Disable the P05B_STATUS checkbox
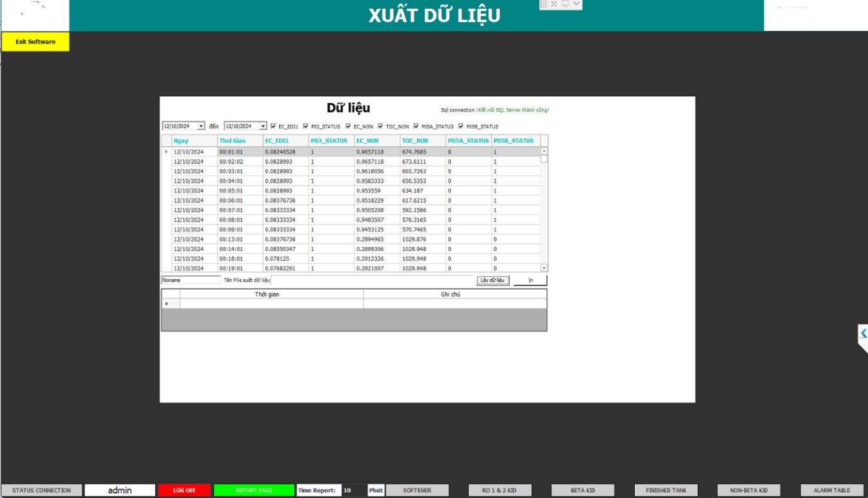 point(461,126)
